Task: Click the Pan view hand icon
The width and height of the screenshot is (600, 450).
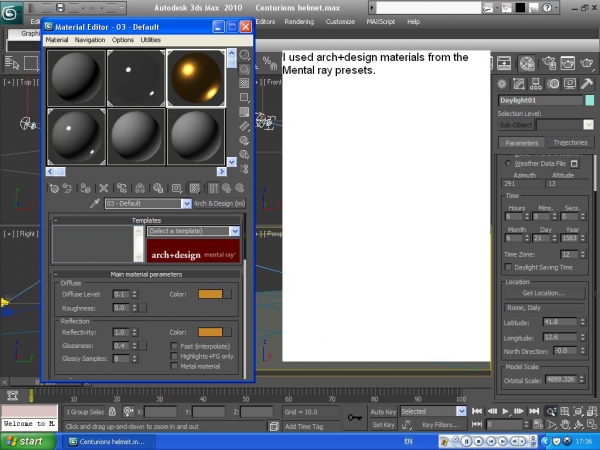Action: 565,424
